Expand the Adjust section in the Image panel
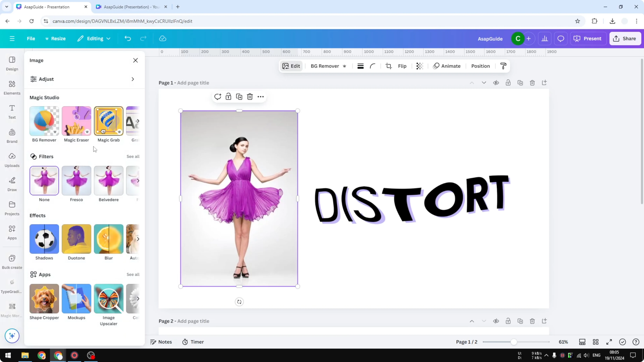 pos(132,79)
